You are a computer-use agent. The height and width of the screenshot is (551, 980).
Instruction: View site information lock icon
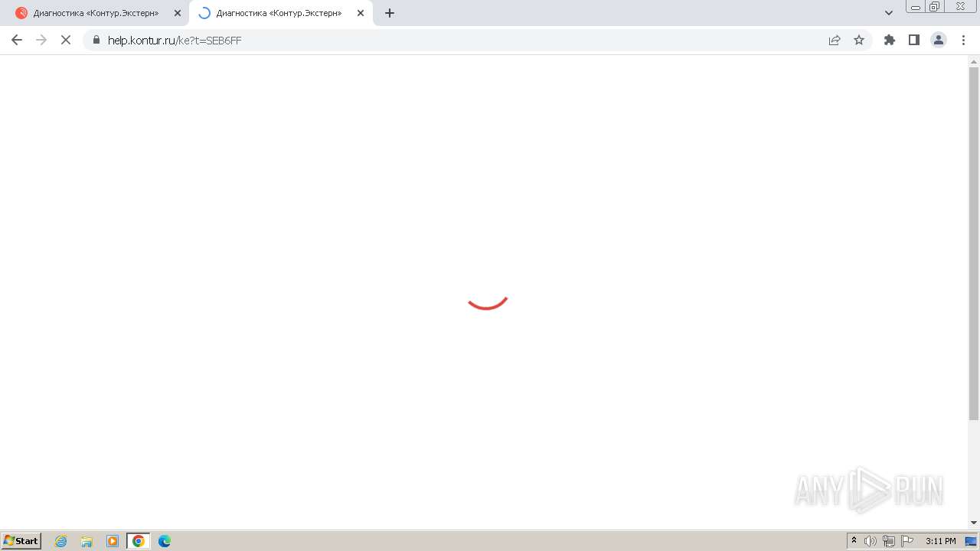tap(96, 40)
